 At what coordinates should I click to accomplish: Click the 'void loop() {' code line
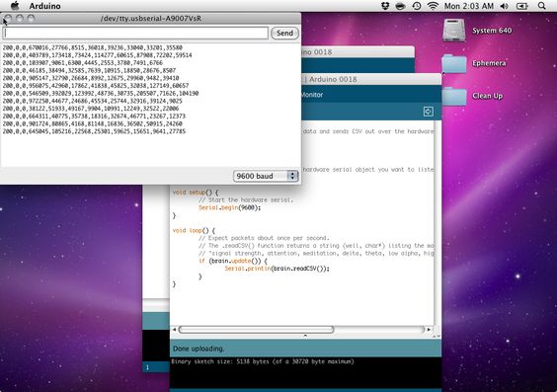click(x=194, y=230)
